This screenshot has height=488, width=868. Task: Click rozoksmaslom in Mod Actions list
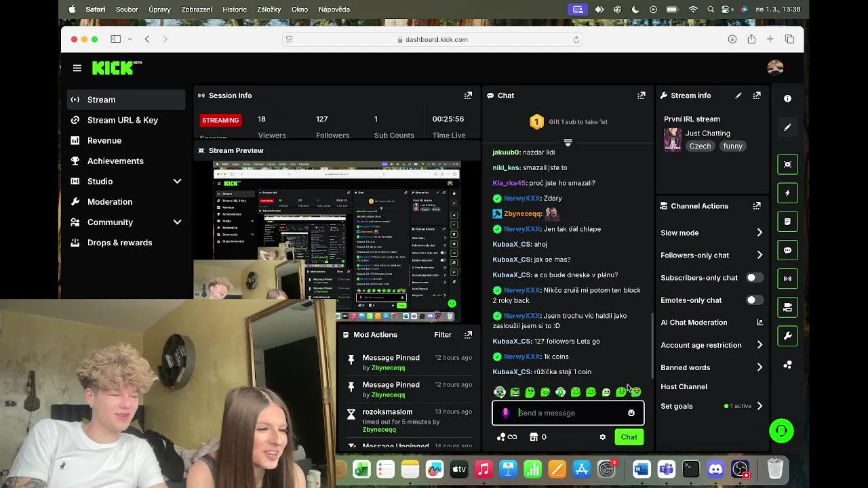coord(387,412)
